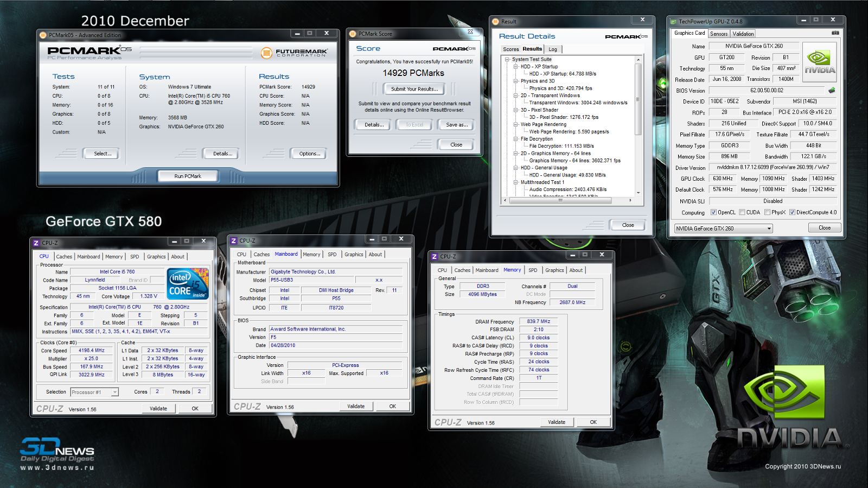Open the Caches tab in the CPU-Z CPU-tab window
868x488 pixels.
64,257
